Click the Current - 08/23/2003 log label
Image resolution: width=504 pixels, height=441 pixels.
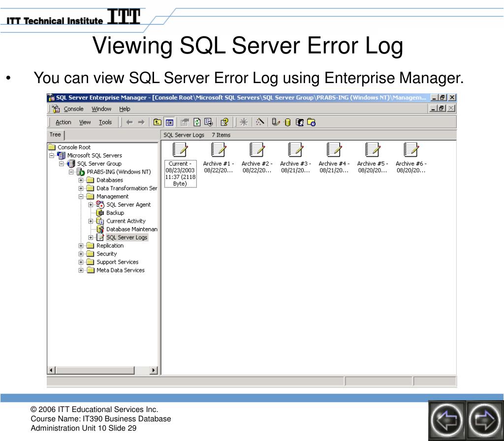click(180, 174)
